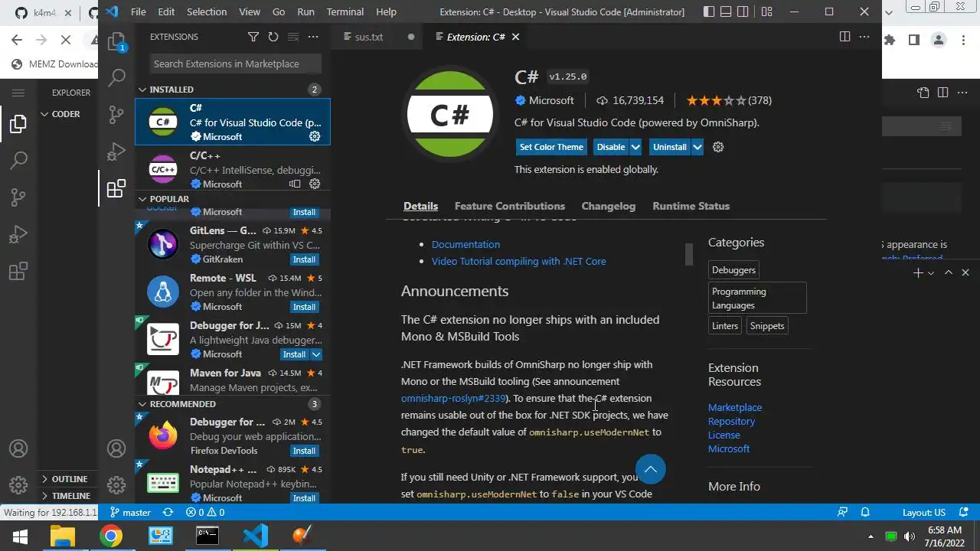Viewport: 980px width, 551px height.
Task: Switch to Feature Contributions tab
Action: pos(510,206)
